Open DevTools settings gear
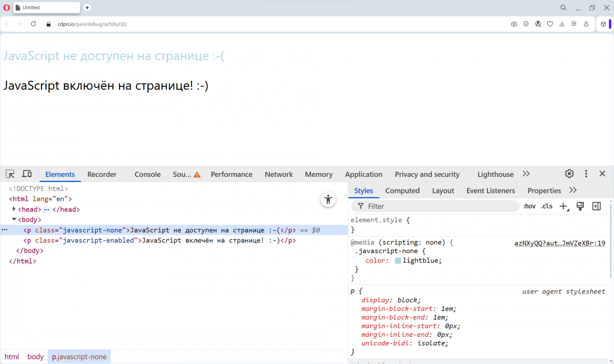This screenshot has height=364, width=614. click(569, 173)
